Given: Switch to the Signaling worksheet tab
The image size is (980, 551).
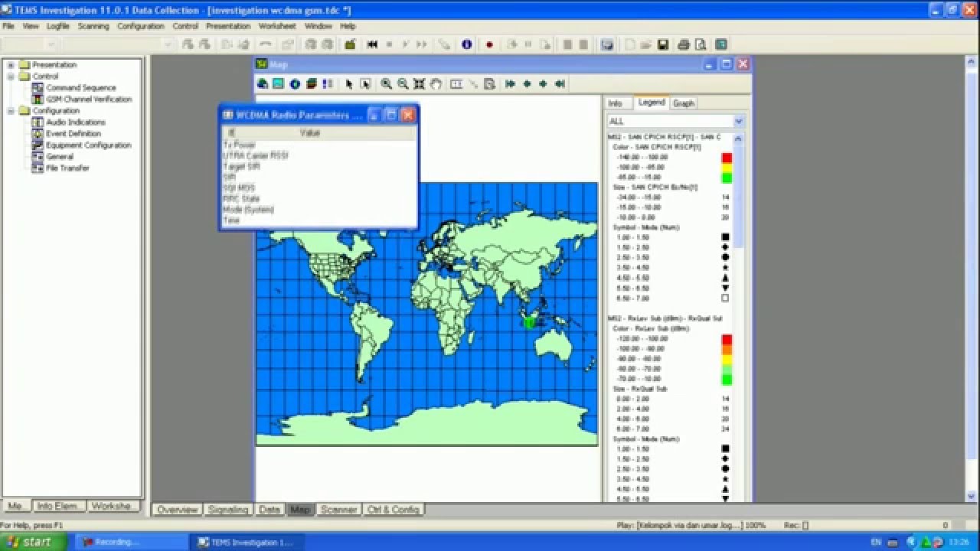Looking at the screenshot, I should 228,510.
